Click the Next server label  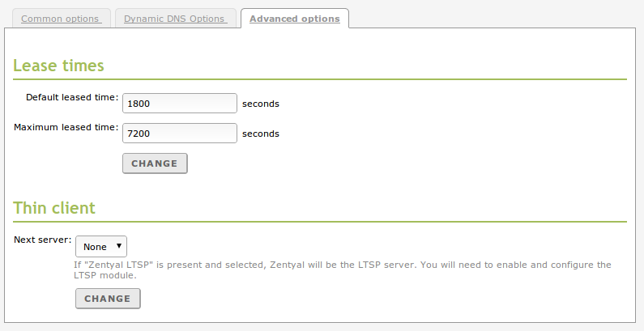tap(43, 240)
